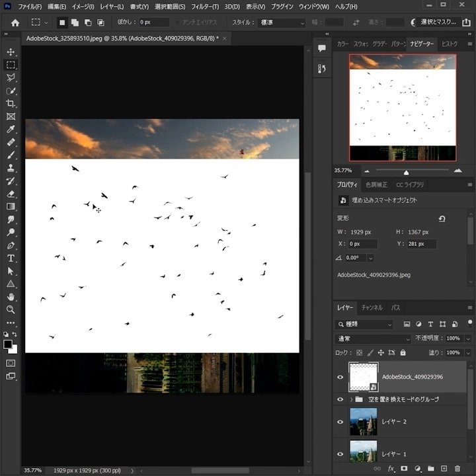Open the ファイル(F) menu
The width and height of the screenshot is (476, 476).
pyautogui.click(x=30, y=7)
